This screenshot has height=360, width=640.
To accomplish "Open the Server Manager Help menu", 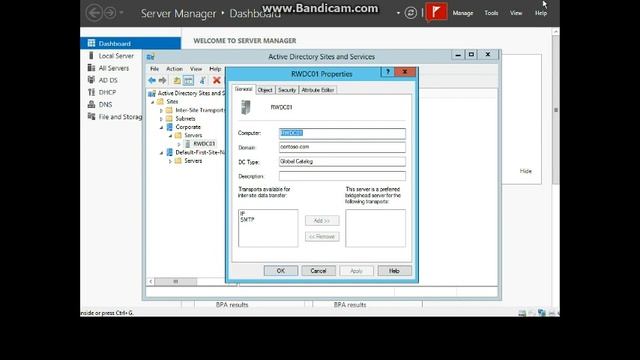I will 541,13.
